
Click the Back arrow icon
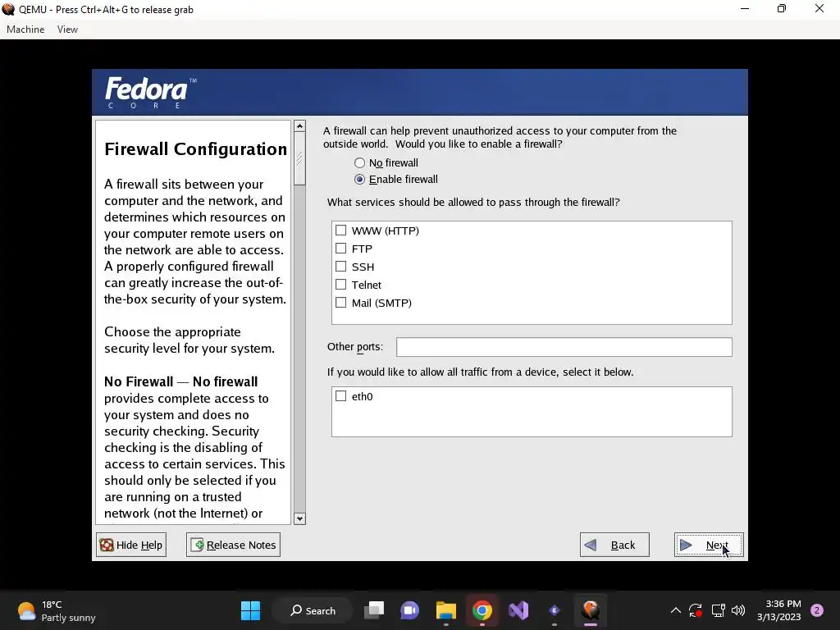pyautogui.click(x=591, y=545)
